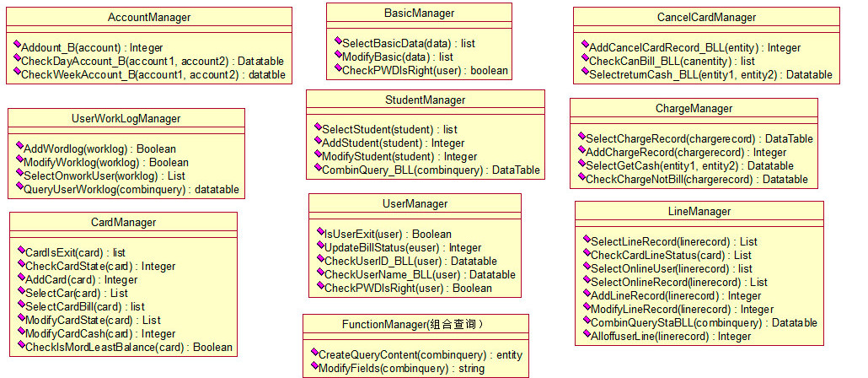
Task: Select the UserWorkLogManager class title
Action: tap(126, 118)
